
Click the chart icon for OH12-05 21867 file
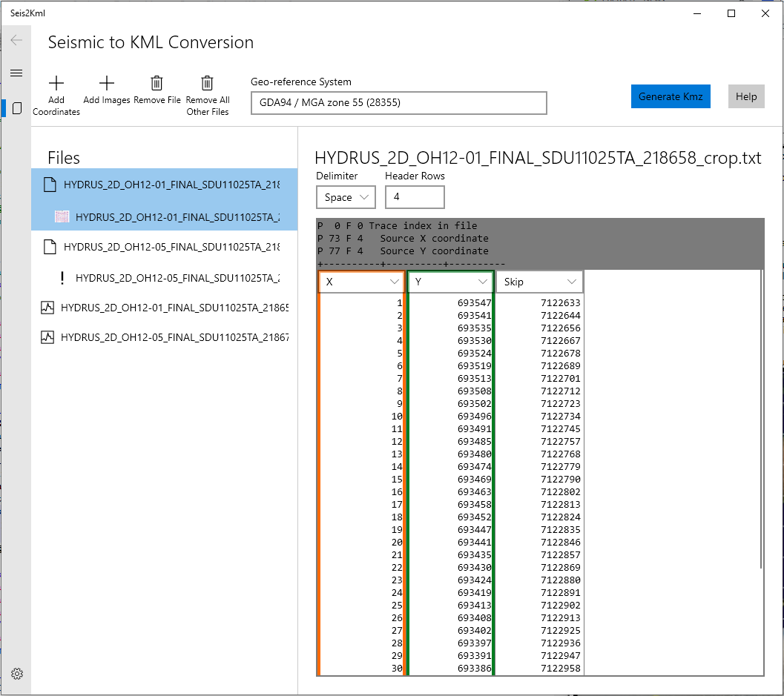pos(47,337)
